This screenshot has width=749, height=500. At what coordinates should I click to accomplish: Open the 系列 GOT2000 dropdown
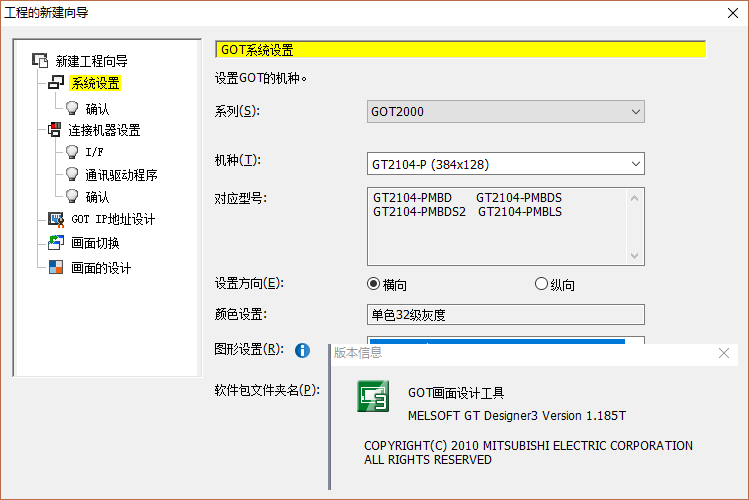(506, 112)
